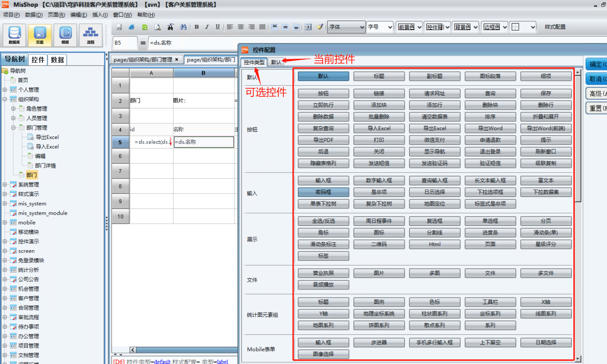
Task: Toggle bold formatting
Action: pos(197,27)
